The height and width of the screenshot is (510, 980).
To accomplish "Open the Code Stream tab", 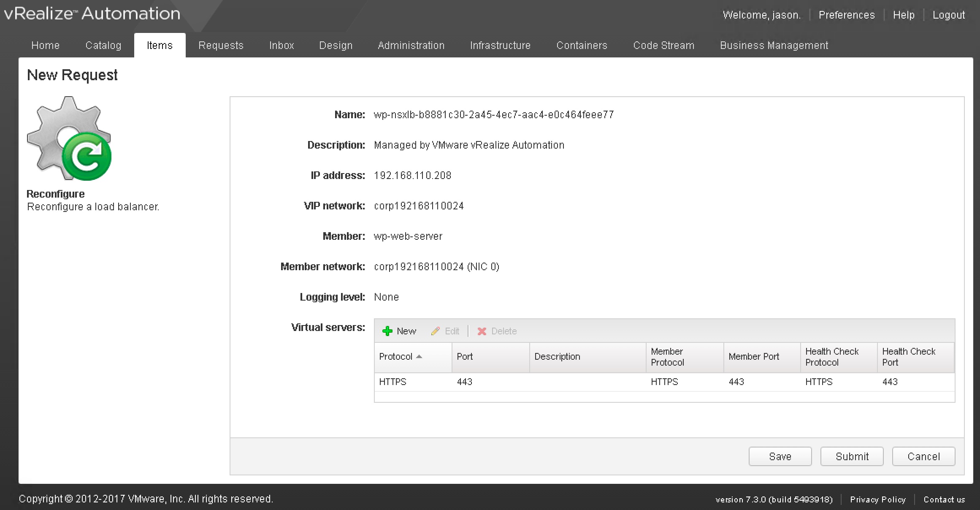I will point(663,46).
